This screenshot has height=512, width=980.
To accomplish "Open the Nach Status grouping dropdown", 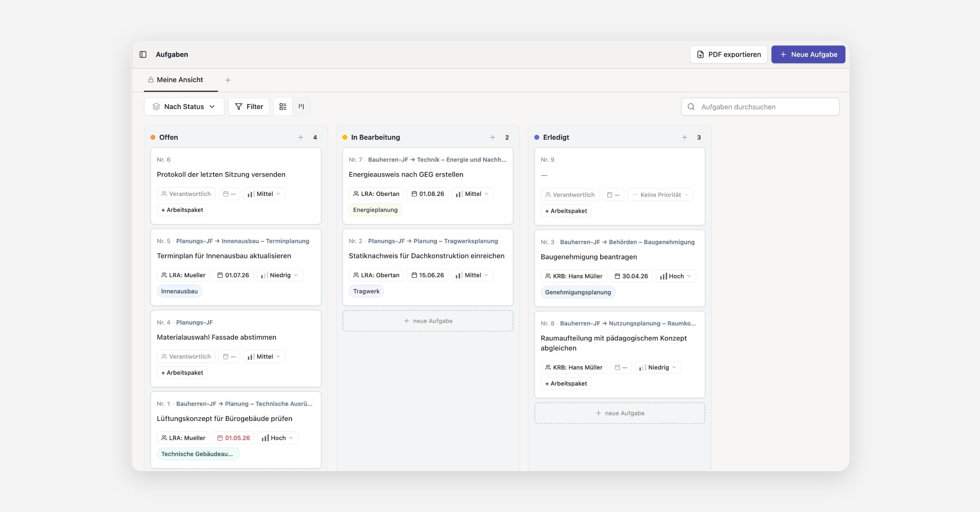I will coord(184,107).
